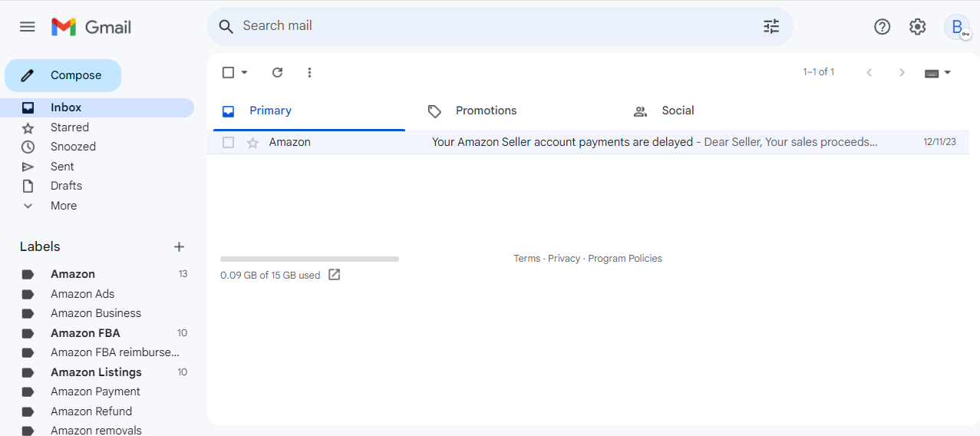
Task: Refresh the inbox
Action: 278,72
